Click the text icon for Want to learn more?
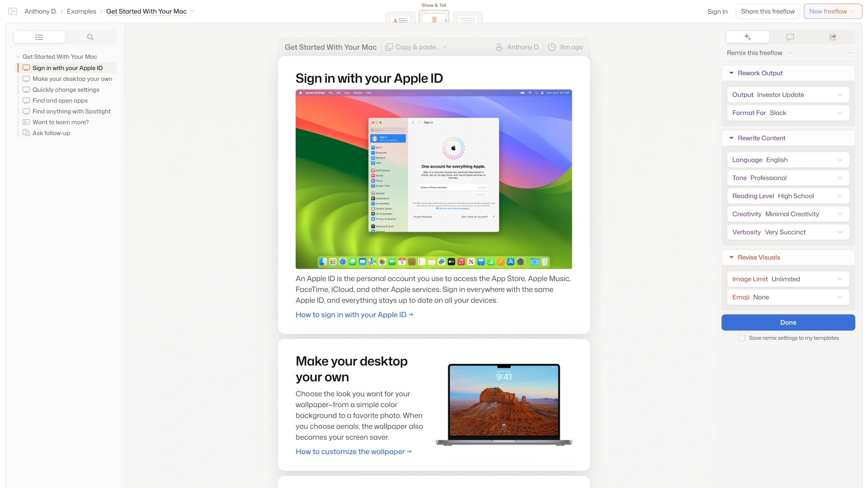Screen dimensions: 868x488 coord(26,122)
